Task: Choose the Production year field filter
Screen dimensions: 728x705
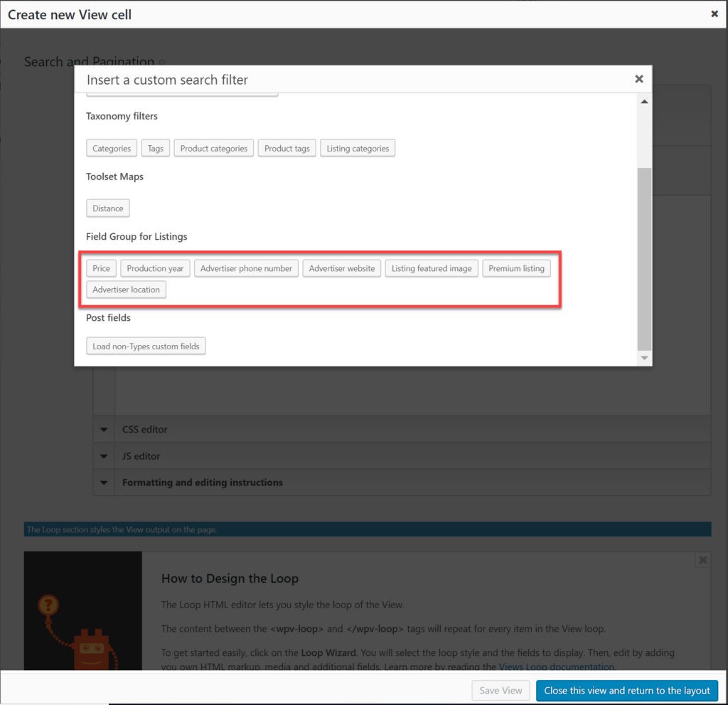Action: pos(155,268)
